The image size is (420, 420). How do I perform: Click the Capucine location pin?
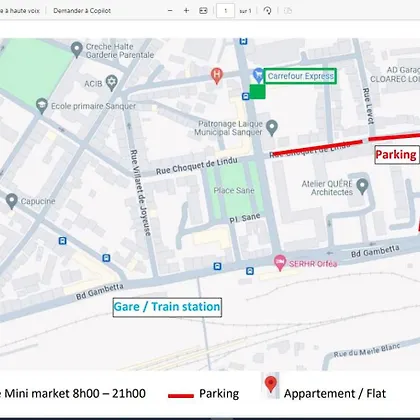pyautogui.click(x=12, y=201)
